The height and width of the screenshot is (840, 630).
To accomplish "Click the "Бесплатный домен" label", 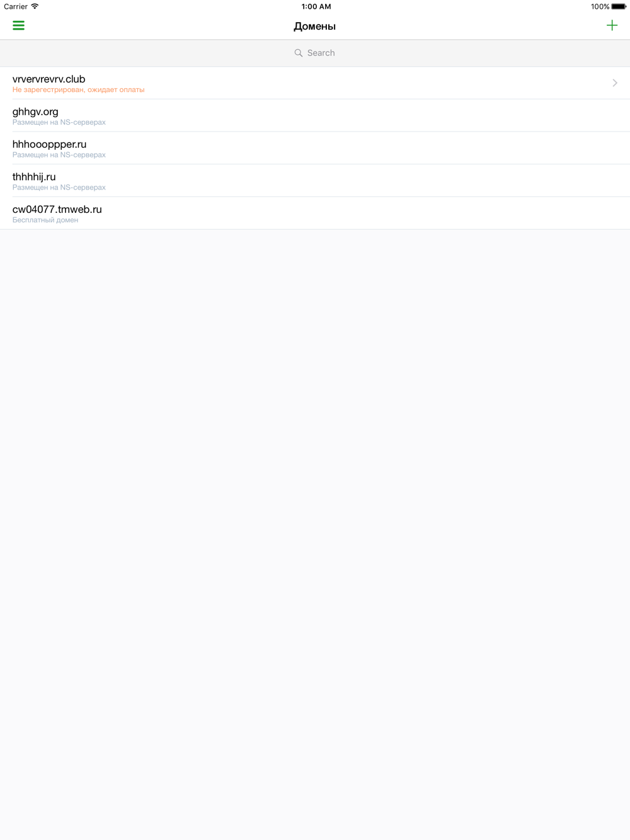I will 45,220.
